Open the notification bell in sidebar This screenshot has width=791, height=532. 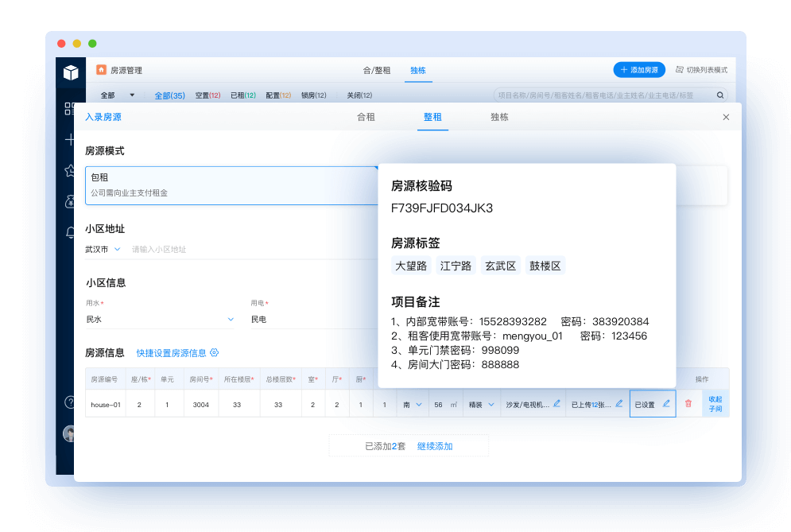point(70,232)
